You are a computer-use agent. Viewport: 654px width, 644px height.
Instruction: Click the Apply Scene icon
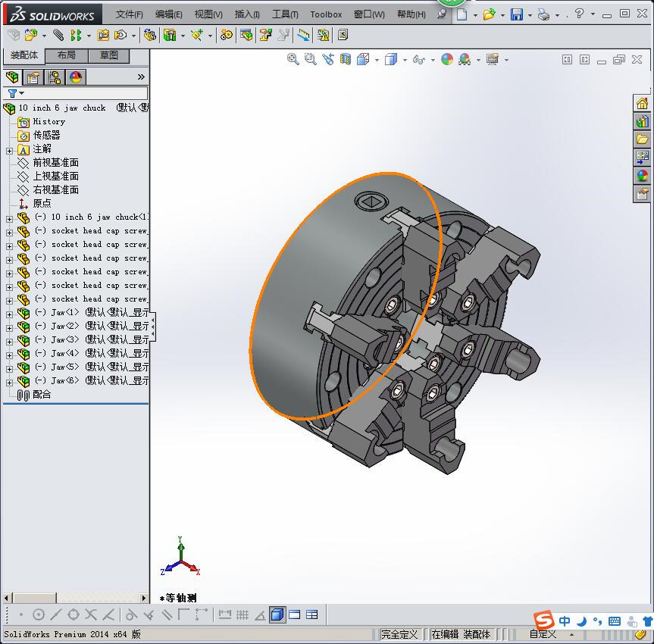click(465, 60)
